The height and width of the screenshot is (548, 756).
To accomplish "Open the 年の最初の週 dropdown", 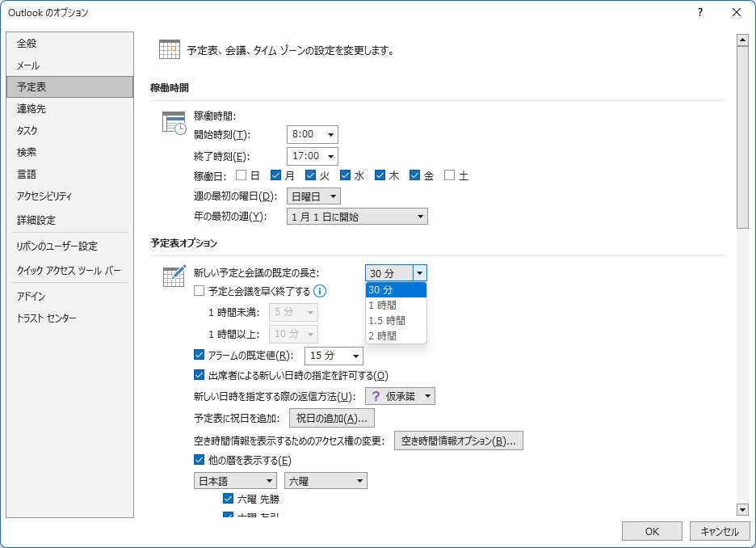I will pyautogui.click(x=357, y=217).
